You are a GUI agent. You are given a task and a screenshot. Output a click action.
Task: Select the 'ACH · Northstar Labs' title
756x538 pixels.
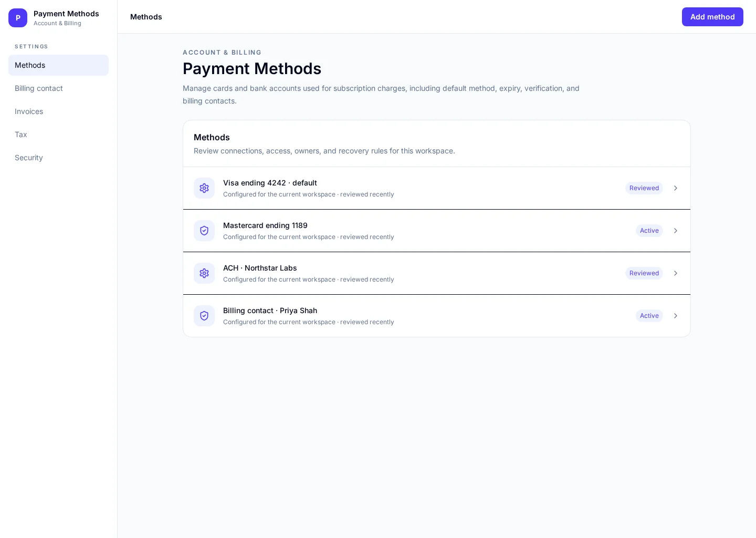[x=260, y=268]
